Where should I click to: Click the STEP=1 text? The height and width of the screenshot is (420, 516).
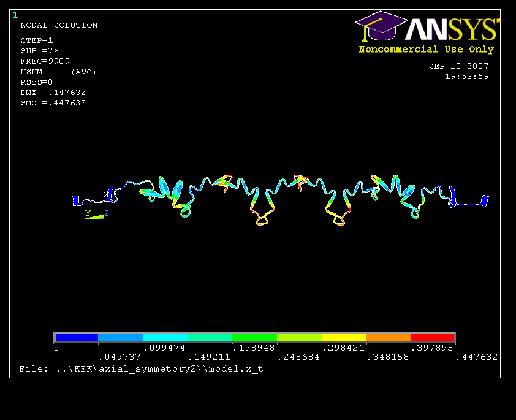(x=37, y=40)
